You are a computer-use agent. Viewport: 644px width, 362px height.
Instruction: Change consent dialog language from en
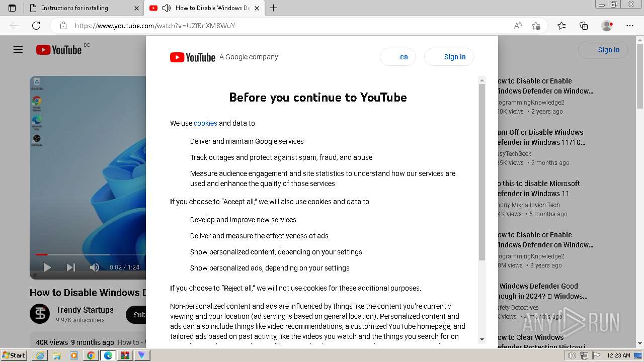(x=398, y=57)
